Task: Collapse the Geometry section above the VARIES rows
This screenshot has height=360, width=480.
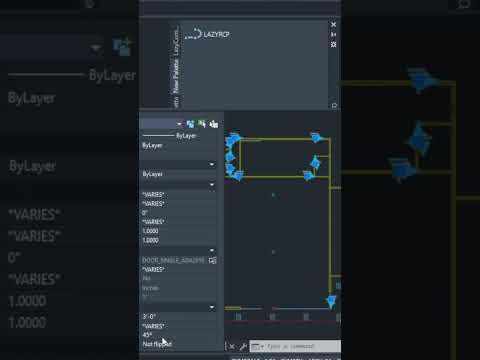Action: [212, 185]
